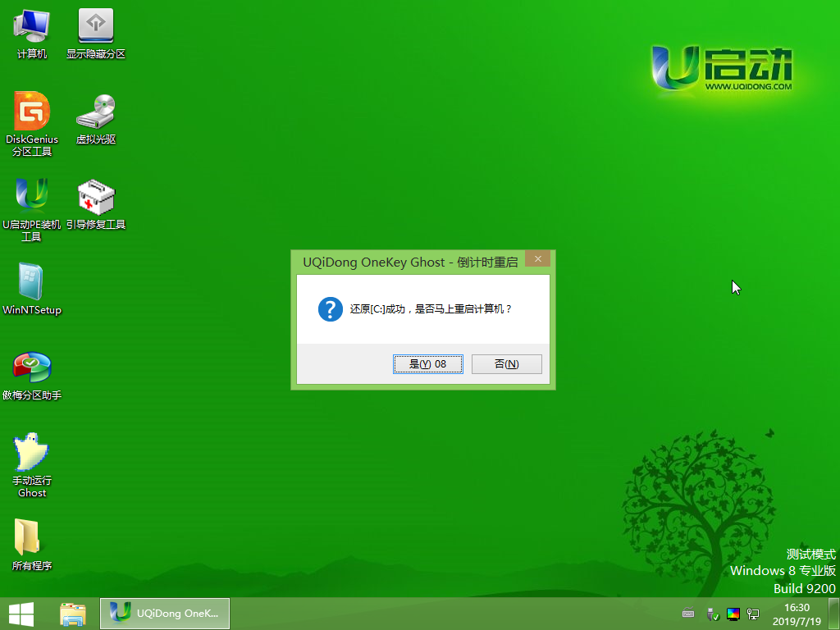Open 傲梅分区助手 partition assistant icon
The width and height of the screenshot is (840, 630).
click(x=32, y=375)
